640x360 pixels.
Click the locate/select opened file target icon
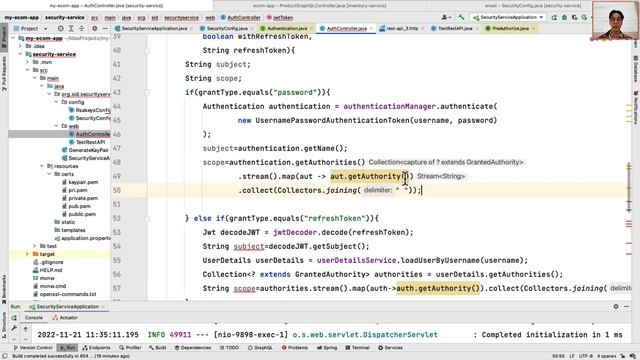pyautogui.click(x=60, y=29)
